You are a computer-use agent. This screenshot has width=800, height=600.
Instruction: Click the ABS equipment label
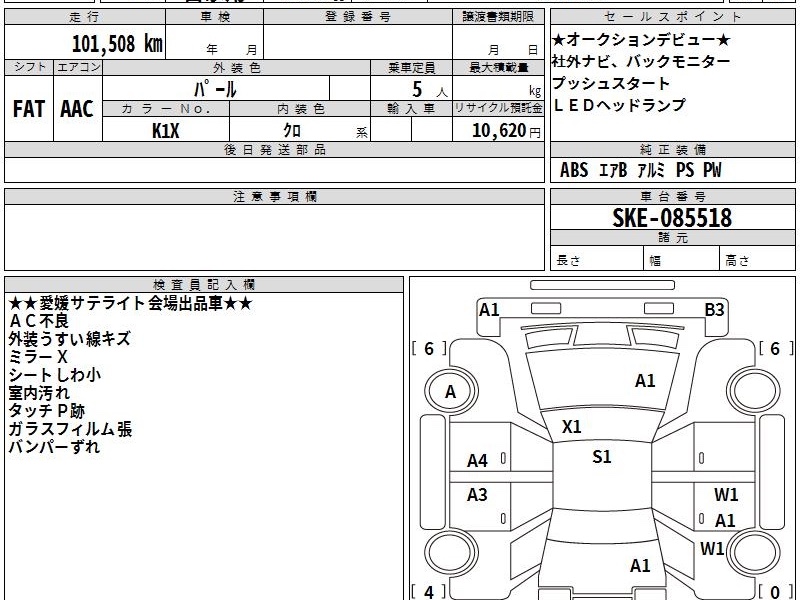pos(574,170)
